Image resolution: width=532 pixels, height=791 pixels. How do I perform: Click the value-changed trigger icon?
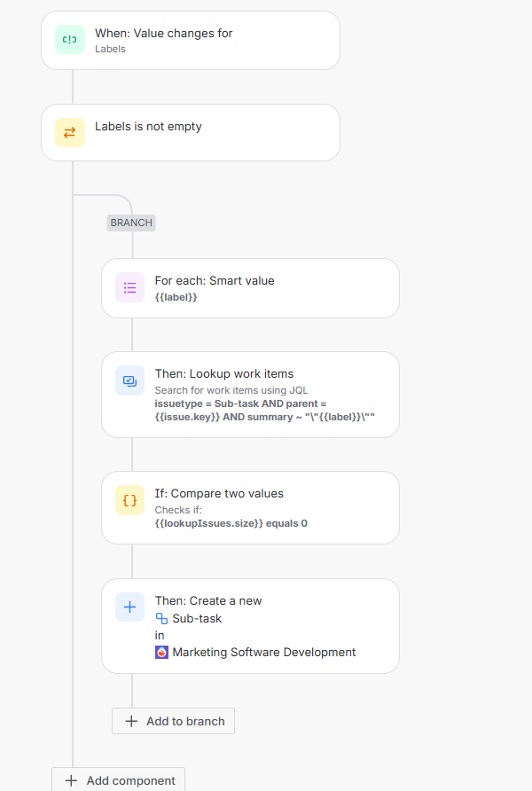tap(69, 39)
